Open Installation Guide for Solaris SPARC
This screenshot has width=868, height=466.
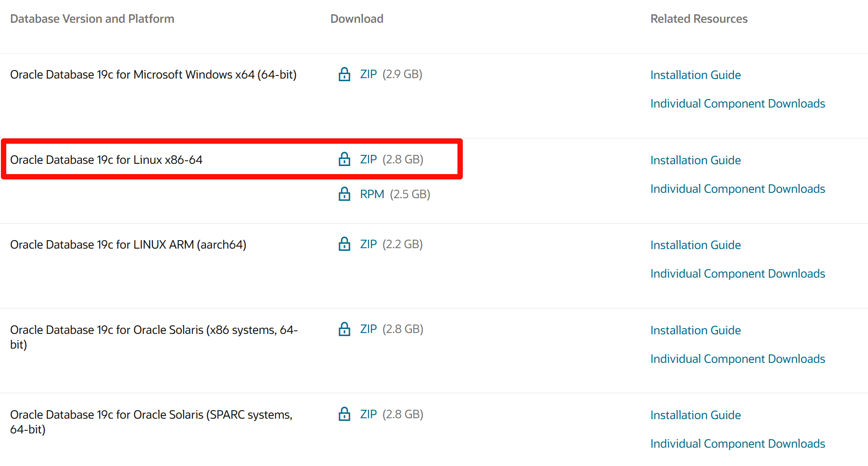[695, 415]
